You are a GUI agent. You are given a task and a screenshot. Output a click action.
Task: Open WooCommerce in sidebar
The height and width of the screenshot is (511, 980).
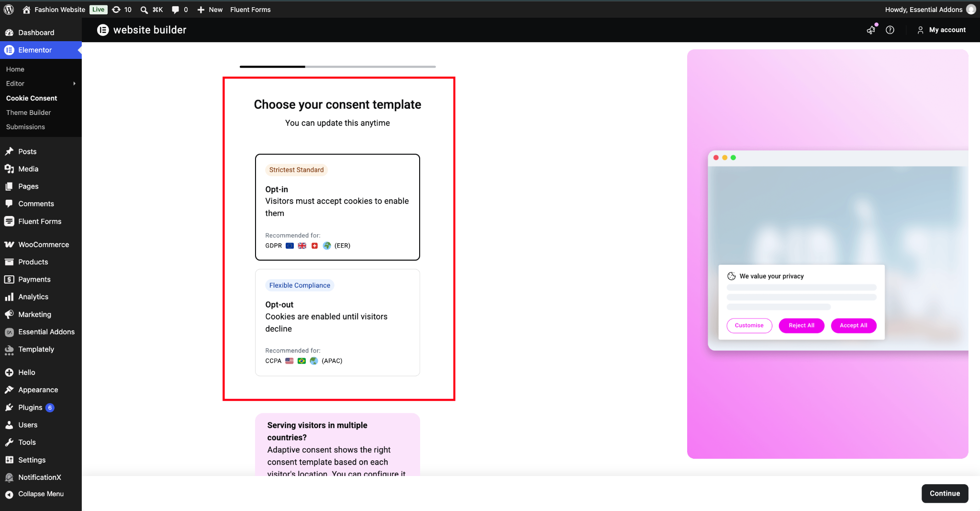41,244
